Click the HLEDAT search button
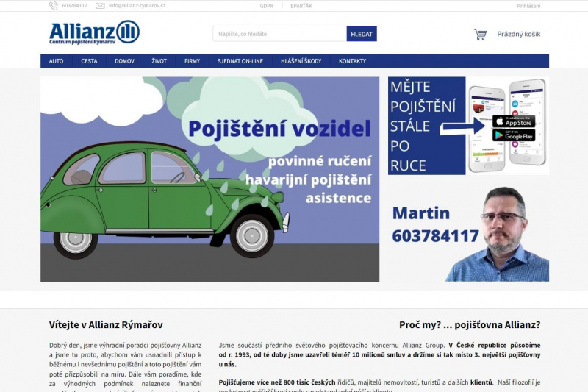 click(x=362, y=34)
